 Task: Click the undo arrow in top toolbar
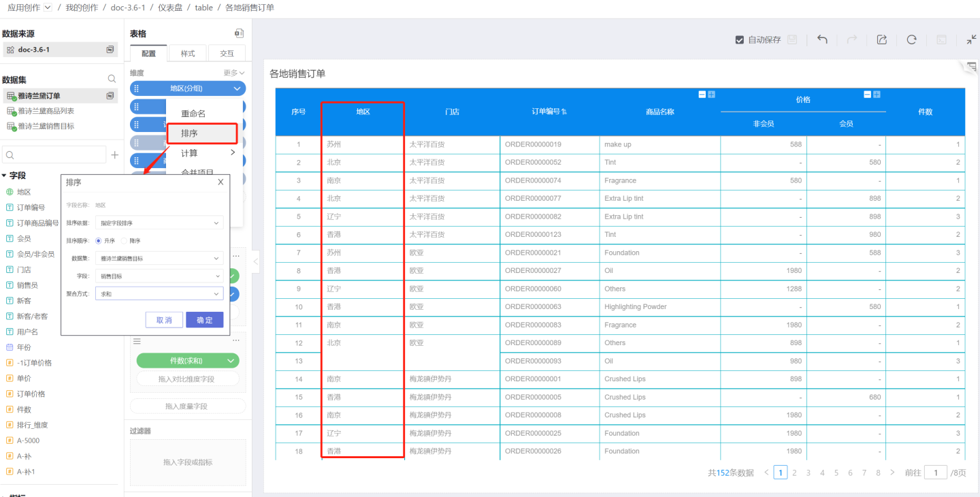(822, 39)
